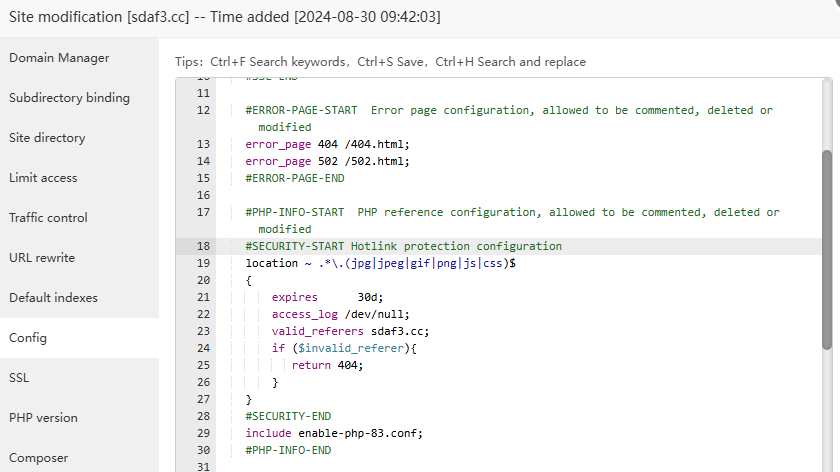Click the #SECURITY-END comment line
The image size is (840, 472).
pos(288,416)
